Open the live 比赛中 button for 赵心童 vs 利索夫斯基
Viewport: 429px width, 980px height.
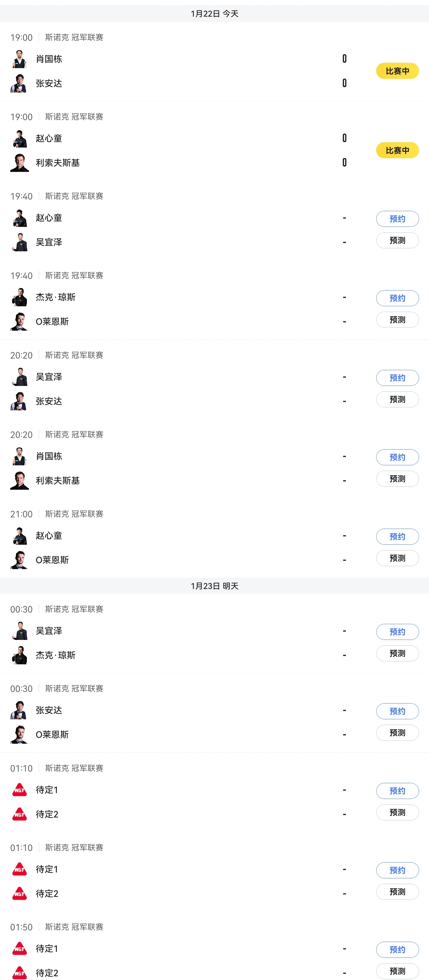(x=397, y=150)
